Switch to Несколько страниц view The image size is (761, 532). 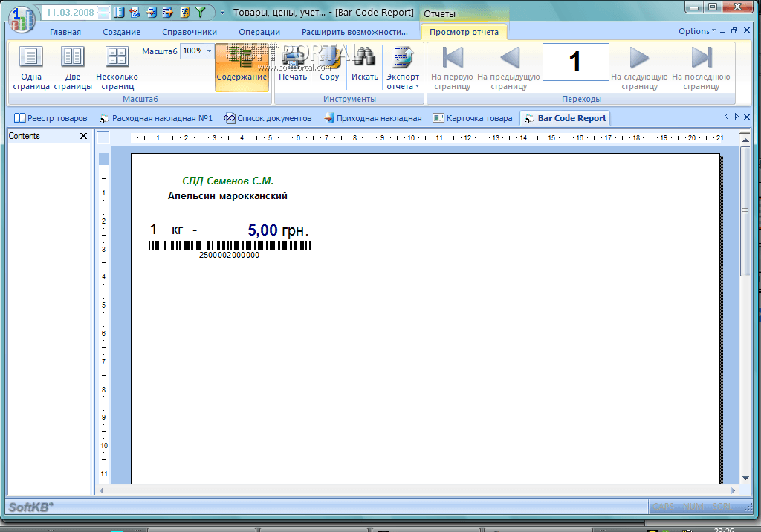(x=117, y=68)
